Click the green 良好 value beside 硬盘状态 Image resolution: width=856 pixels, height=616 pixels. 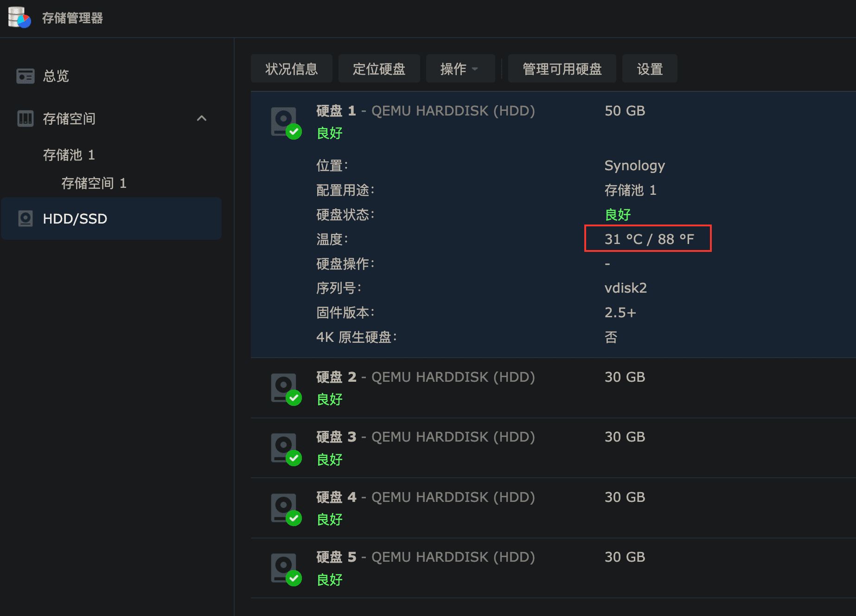tap(618, 215)
